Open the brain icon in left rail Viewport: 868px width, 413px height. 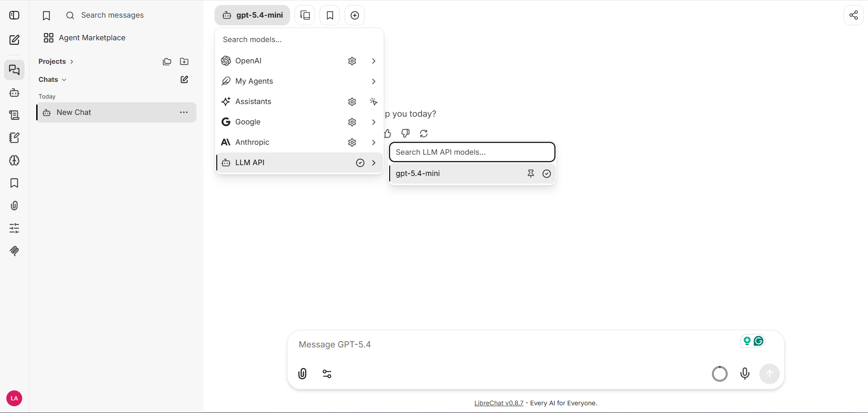point(14,161)
